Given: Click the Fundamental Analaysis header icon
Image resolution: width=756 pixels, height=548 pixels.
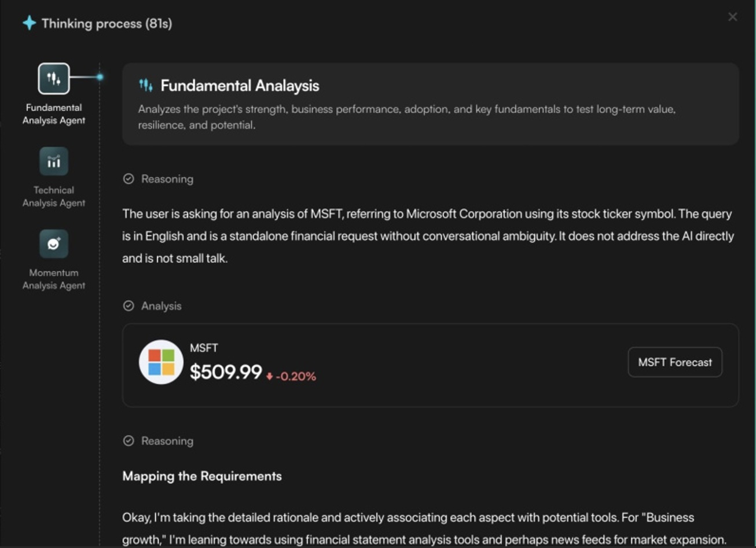Looking at the screenshot, I should pyautogui.click(x=145, y=85).
